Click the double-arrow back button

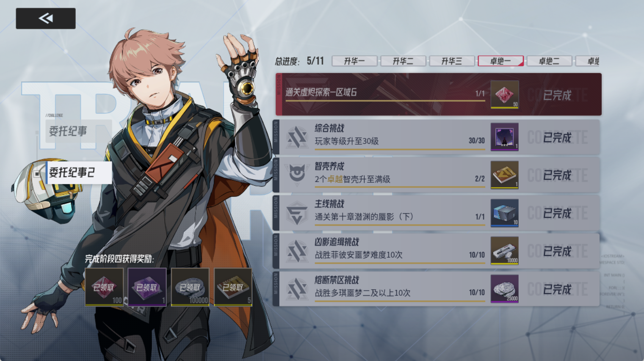[x=46, y=18]
